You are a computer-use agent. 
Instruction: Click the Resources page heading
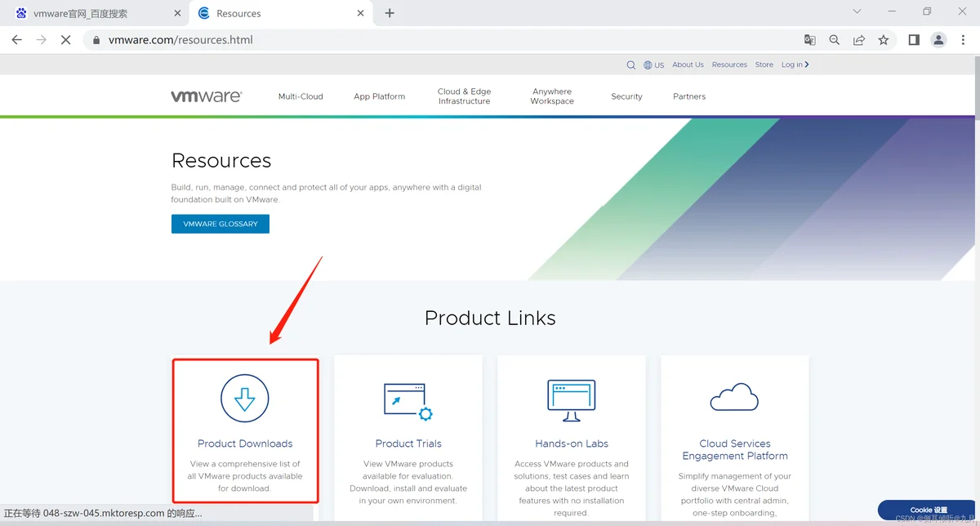point(221,161)
